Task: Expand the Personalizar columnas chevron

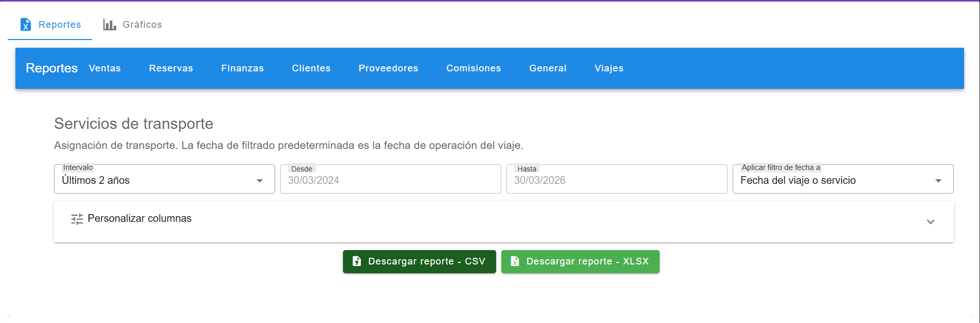Action: pos(930,222)
